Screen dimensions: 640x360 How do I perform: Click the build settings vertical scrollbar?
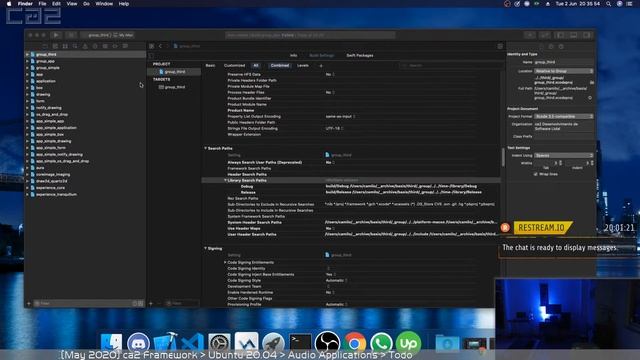[503, 157]
